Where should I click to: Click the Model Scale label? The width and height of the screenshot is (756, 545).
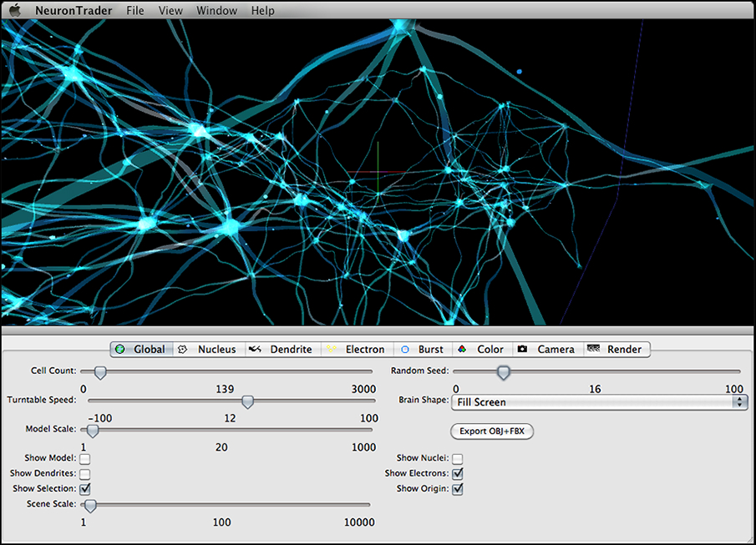(x=51, y=429)
